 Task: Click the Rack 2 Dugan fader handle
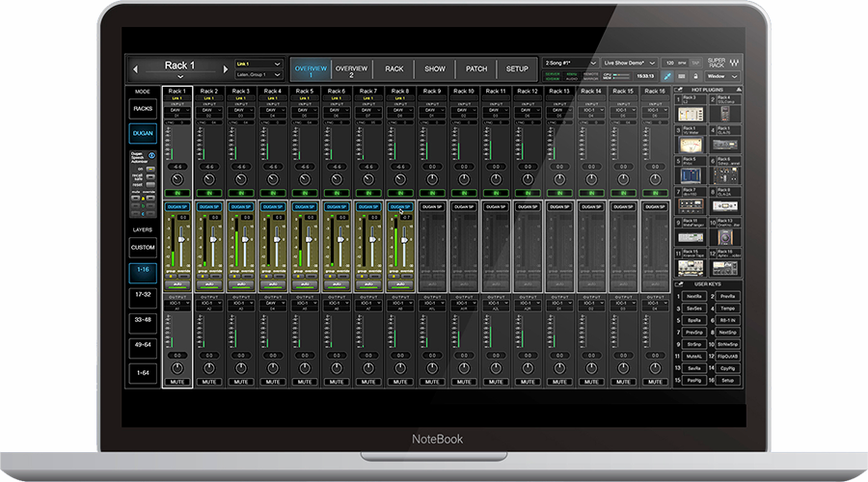tap(215, 241)
